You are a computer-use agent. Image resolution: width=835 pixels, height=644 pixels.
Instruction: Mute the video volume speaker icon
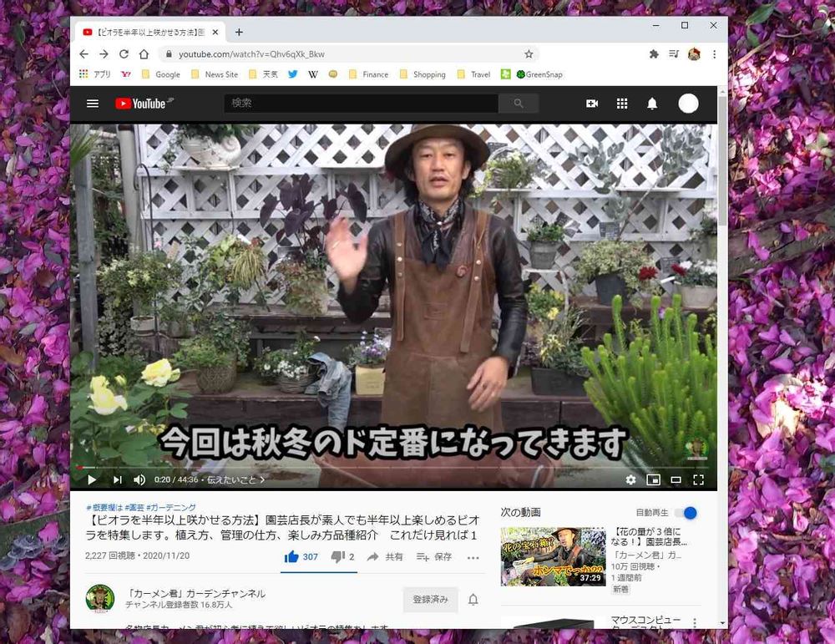pos(139,479)
